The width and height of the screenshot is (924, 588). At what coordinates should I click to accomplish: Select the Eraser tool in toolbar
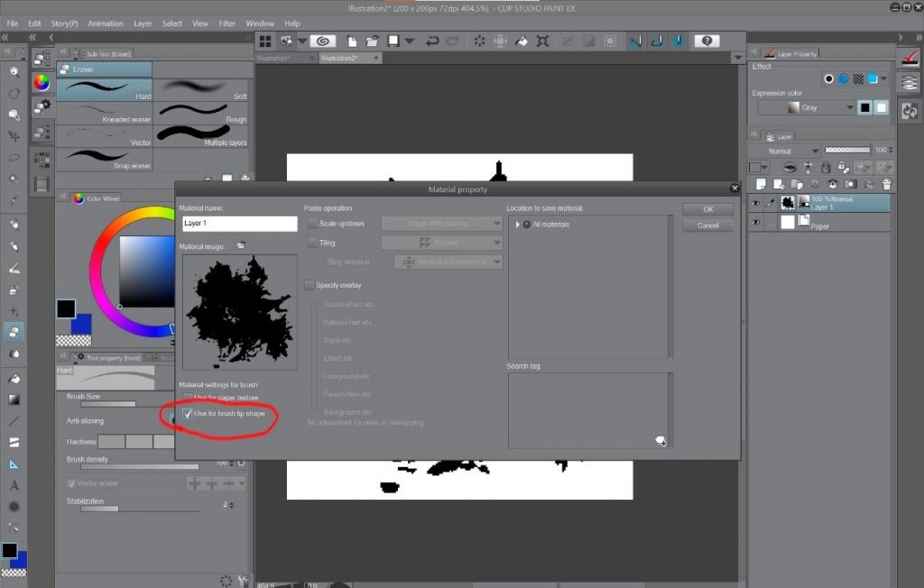[14, 332]
